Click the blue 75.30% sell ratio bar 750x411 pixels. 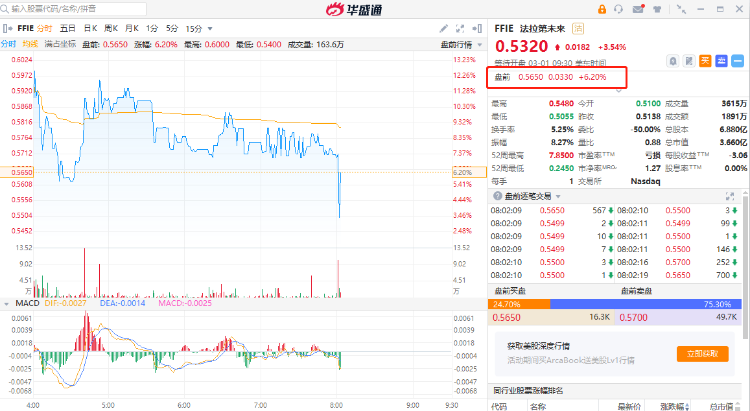(646, 304)
